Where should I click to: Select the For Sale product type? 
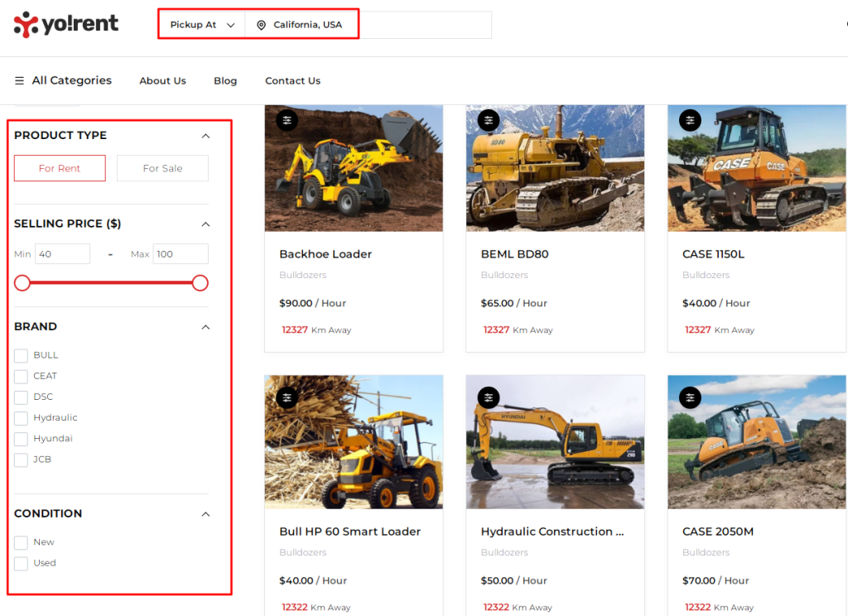162,167
